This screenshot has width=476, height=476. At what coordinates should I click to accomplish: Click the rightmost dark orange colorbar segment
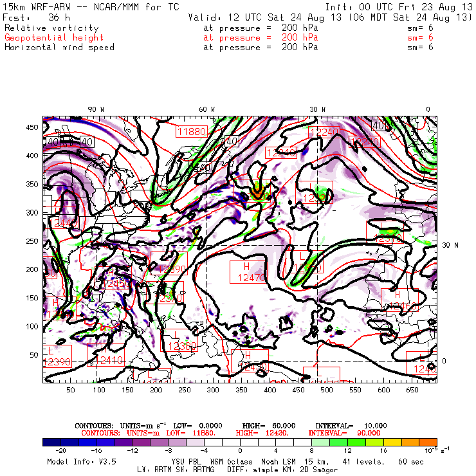click(428, 442)
